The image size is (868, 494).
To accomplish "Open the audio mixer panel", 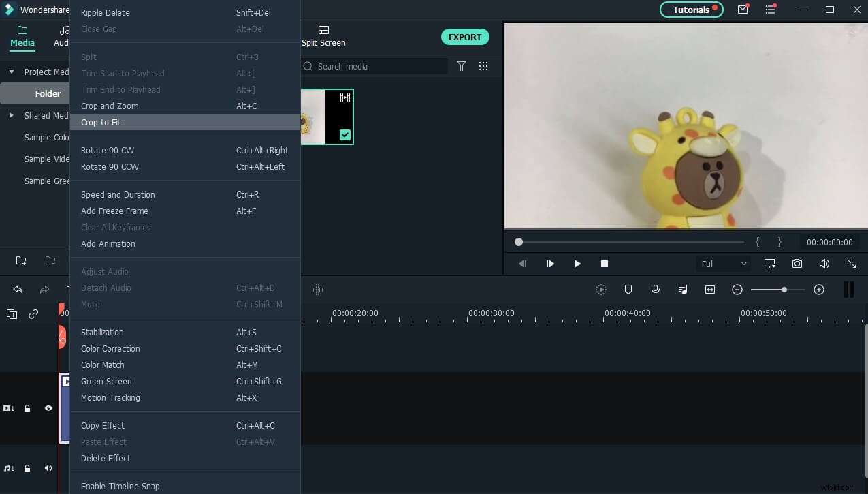I will (682, 289).
